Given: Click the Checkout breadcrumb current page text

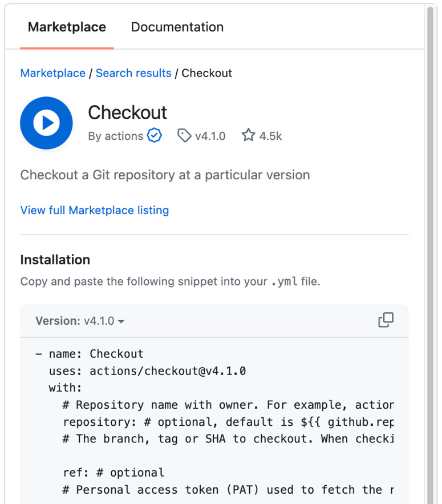Looking at the screenshot, I should click(x=206, y=73).
